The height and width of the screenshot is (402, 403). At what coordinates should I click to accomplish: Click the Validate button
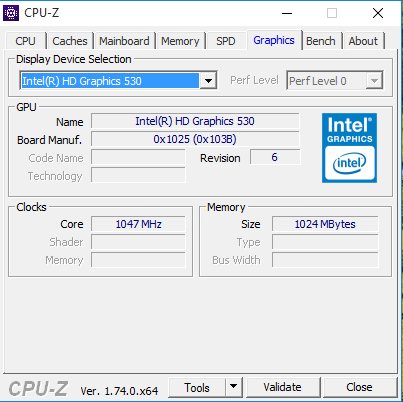coord(282,387)
